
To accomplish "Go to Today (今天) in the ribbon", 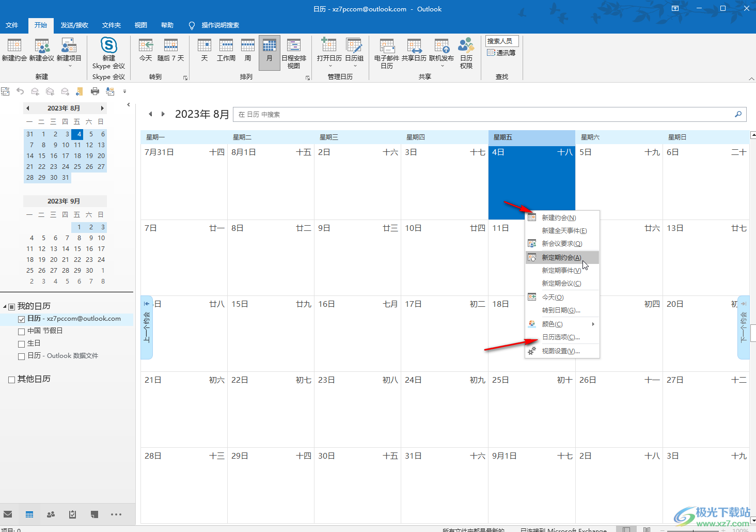I will tap(146, 50).
